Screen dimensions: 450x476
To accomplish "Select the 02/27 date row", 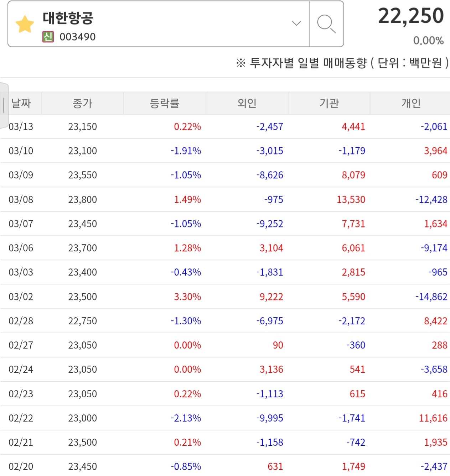I will click(x=225, y=345).
